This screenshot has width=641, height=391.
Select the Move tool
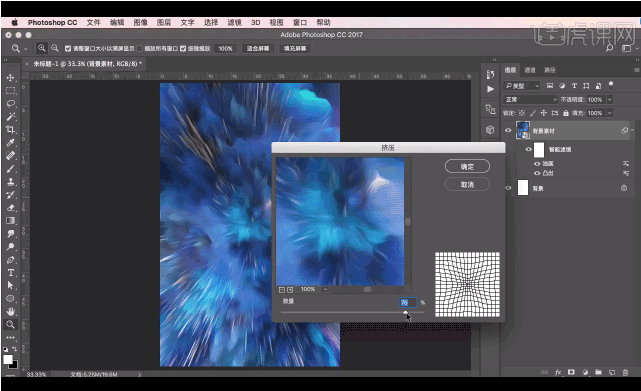tap(11, 77)
